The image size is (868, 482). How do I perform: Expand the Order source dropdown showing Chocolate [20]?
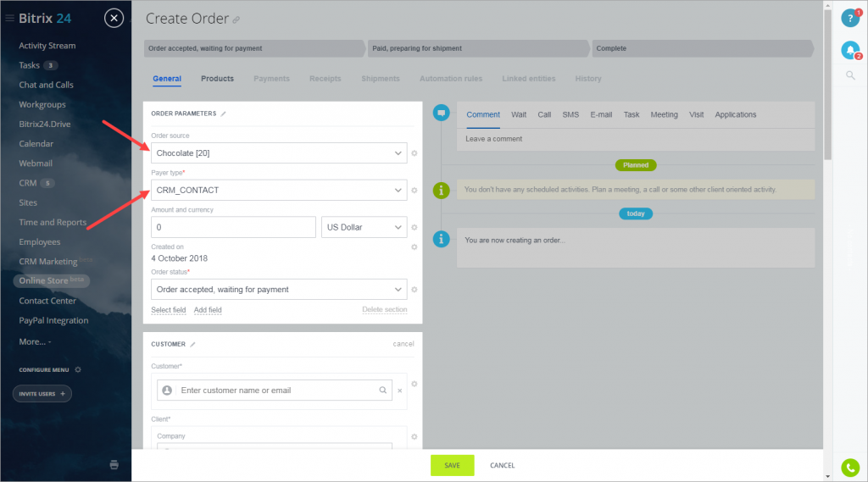tap(279, 153)
